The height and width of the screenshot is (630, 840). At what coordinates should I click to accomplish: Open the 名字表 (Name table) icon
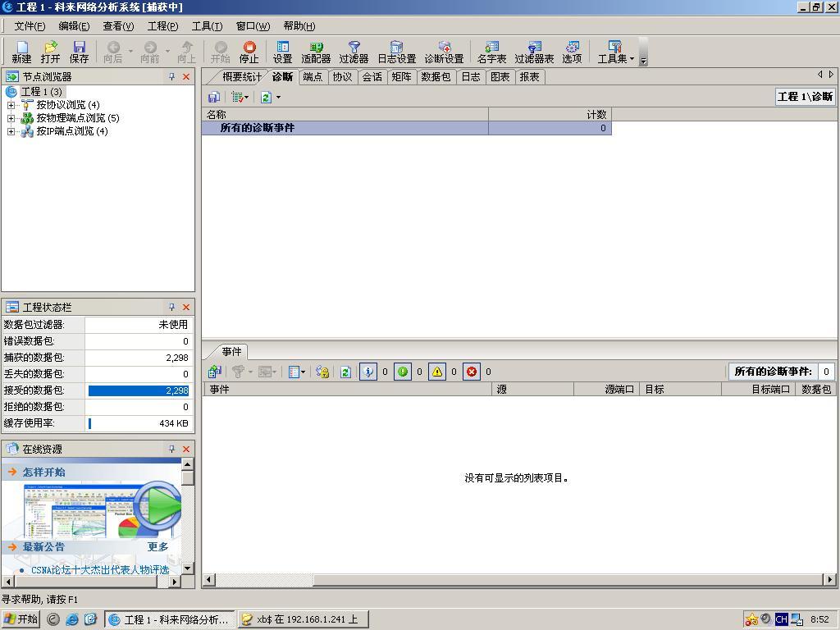491,52
